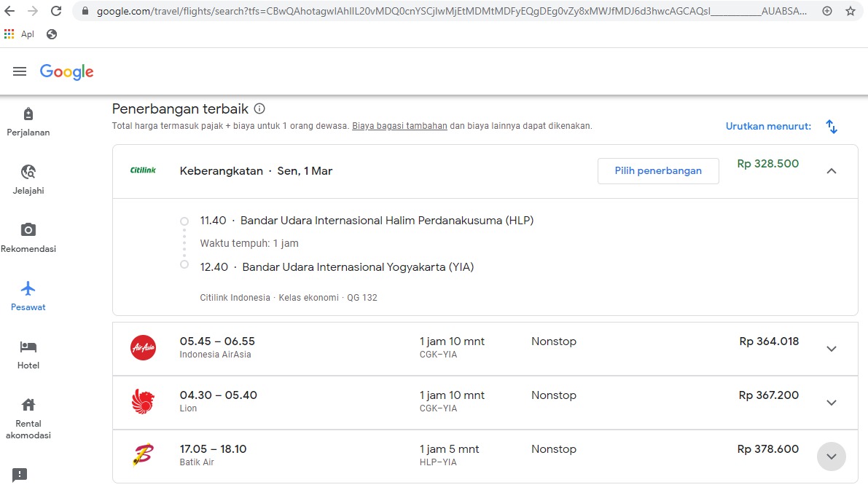868x490 pixels.
Task: Expand the Lion flight details
Action: 832,403
